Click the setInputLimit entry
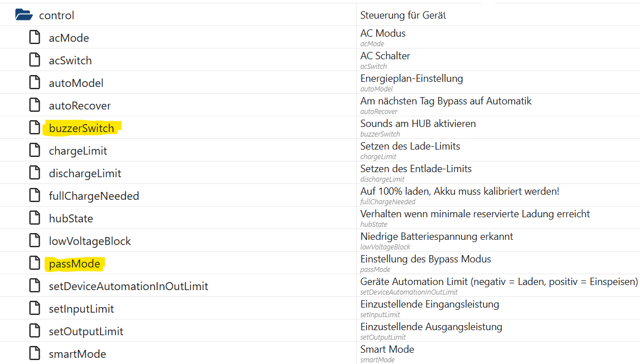This screenshot has height=364, width=640. coord(81,309)
